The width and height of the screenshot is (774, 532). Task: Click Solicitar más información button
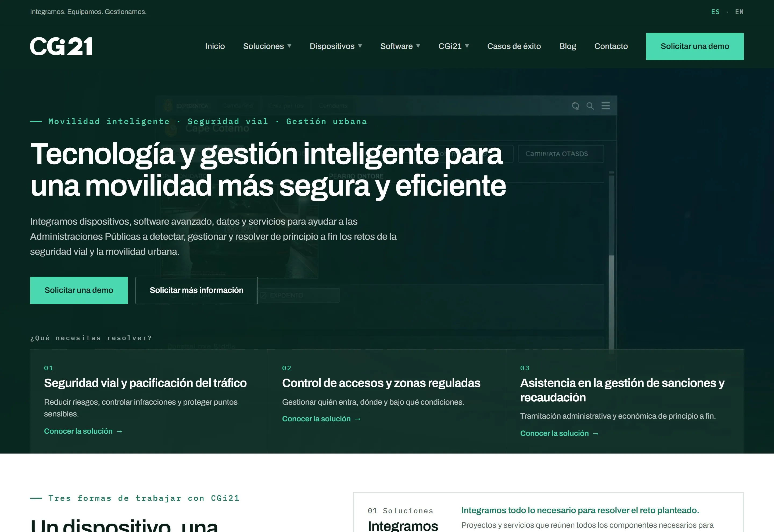[x=196, y=290]
